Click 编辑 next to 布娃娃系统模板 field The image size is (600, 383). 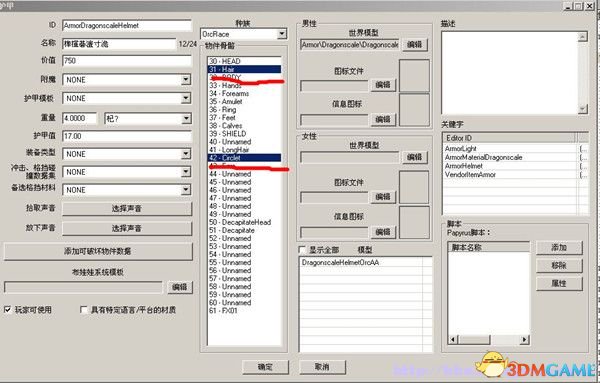click(180, 287)
